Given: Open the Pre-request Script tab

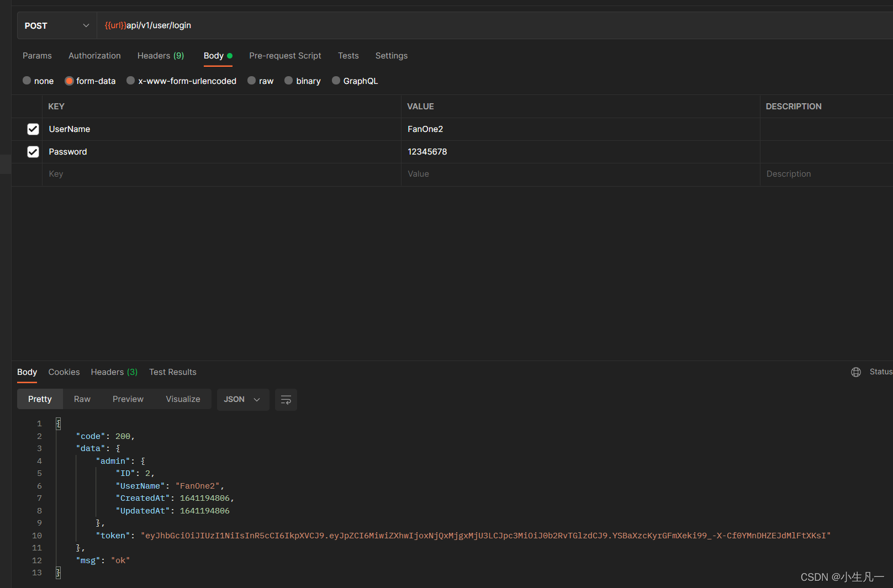Looking at the screenshot, I should 285,56.
